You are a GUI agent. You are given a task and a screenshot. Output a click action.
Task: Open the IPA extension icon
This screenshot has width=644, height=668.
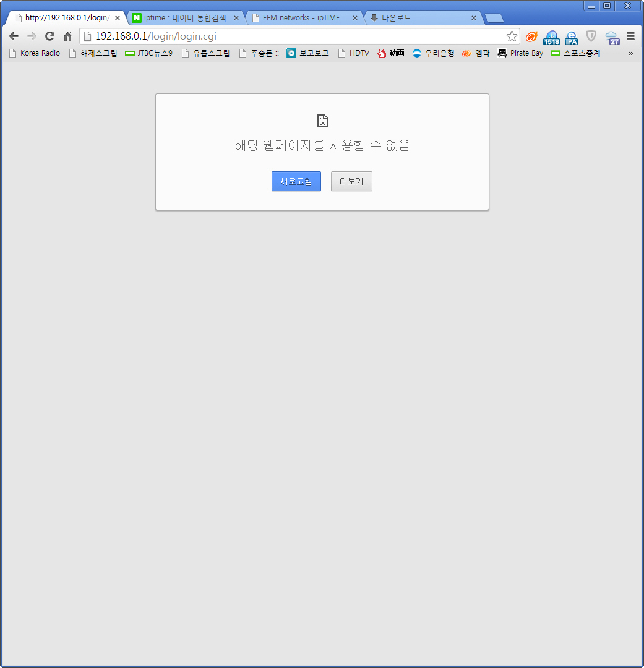[571, 38]
